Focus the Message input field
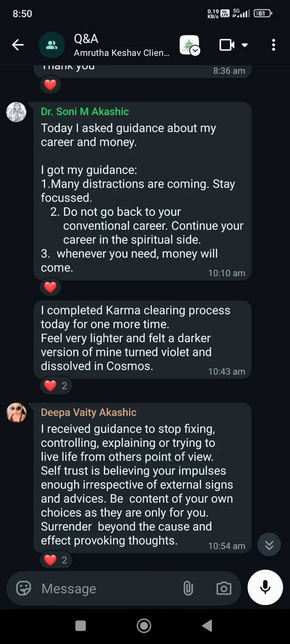Viewport: 290px width, 644px height. point(109,588)
